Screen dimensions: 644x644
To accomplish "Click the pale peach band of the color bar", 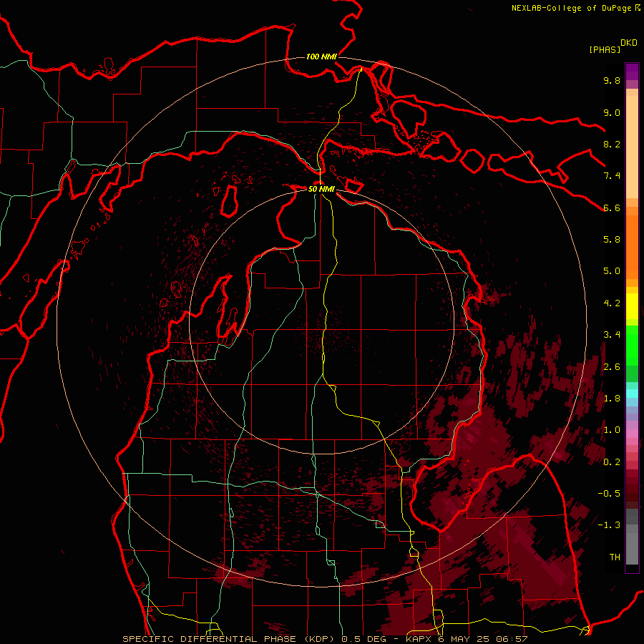I will [x=632, y=147].
